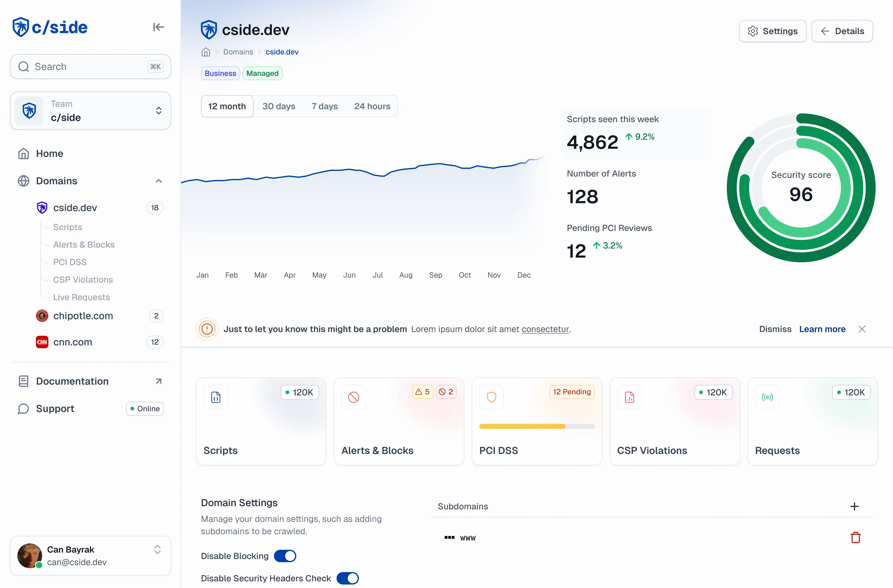Open the Settings button
This screenshot has height=588, width=893.
tap(773, 31)
